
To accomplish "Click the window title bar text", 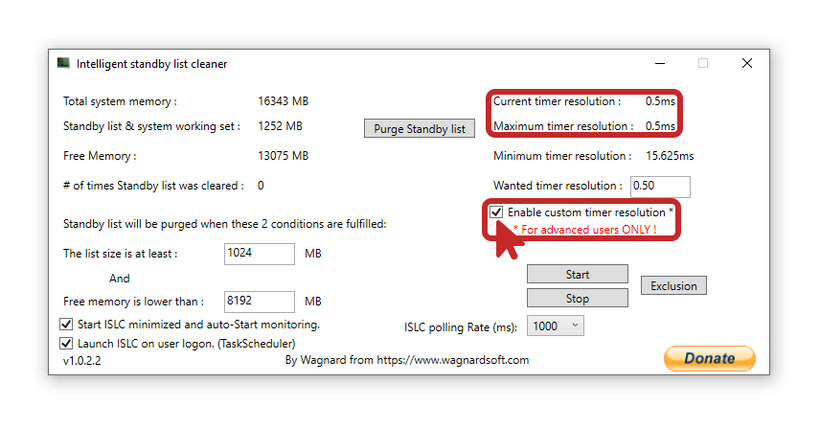I will [x=152, y=64].
